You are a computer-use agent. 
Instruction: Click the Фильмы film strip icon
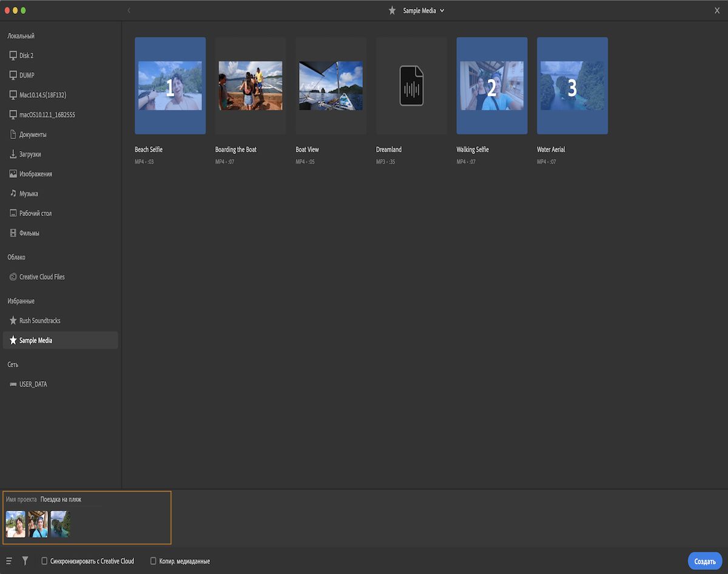coord(13,233)
